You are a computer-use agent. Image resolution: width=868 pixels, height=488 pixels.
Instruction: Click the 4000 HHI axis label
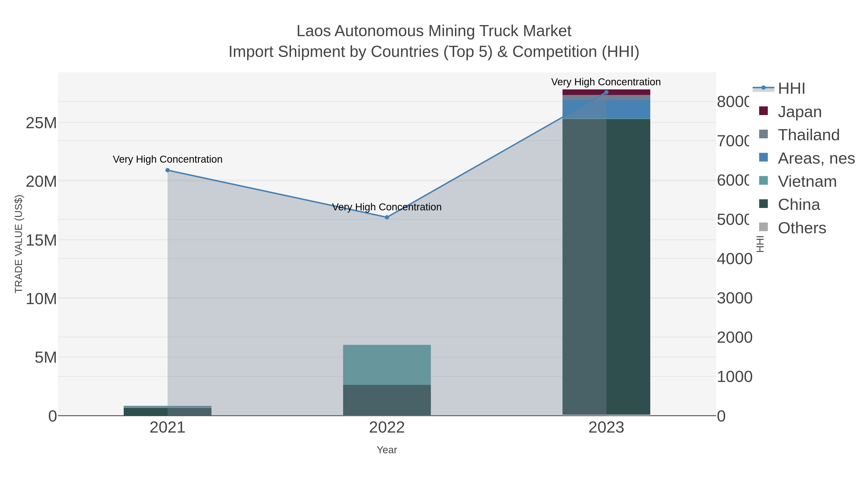pyautogui.click(x=735, y=259)
